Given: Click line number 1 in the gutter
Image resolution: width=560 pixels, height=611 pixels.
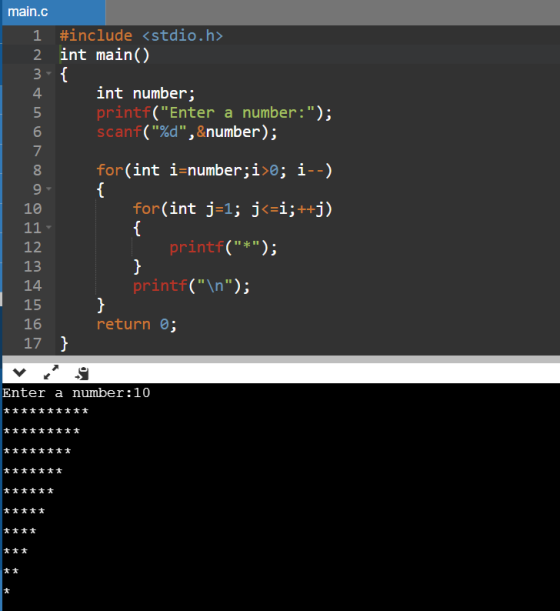Looking at the screenshot, I should coord(37,36).
